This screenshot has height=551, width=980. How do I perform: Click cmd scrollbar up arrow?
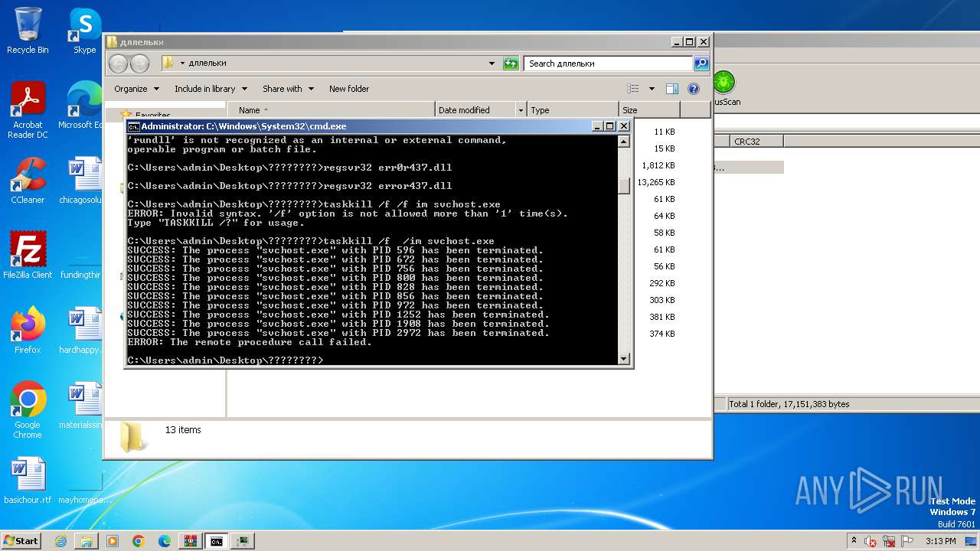(x=624, y=142)
